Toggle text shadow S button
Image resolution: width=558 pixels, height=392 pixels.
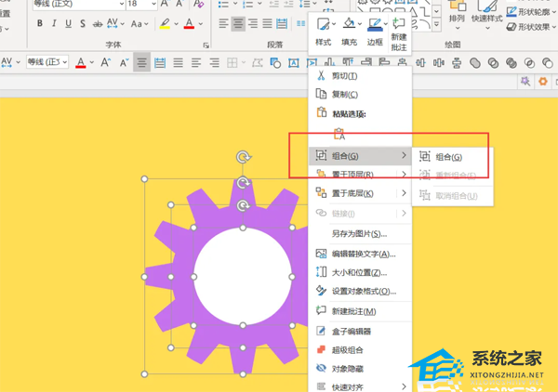[83, 23]
